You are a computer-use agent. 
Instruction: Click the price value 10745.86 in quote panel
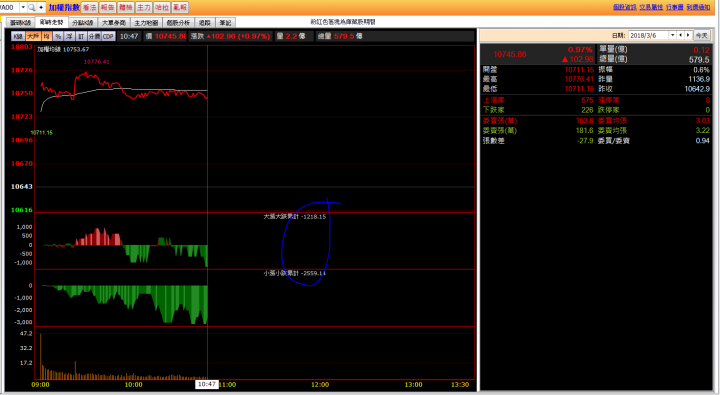(x=510, y=54)
